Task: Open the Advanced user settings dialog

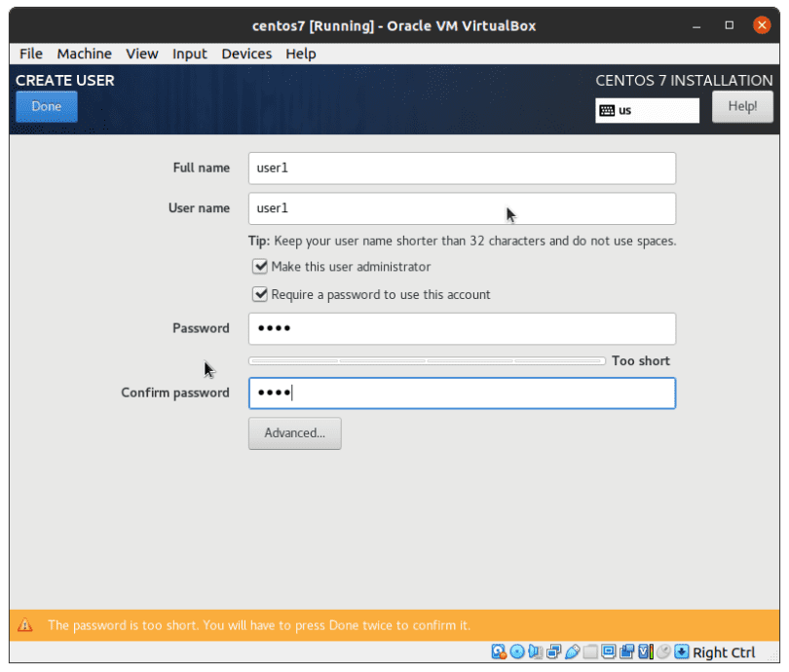Action: click(294, 432)
